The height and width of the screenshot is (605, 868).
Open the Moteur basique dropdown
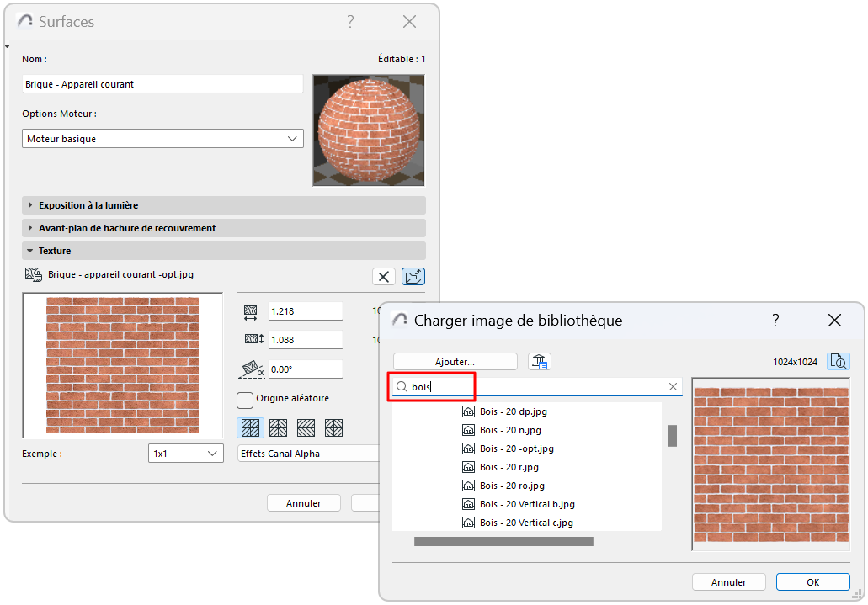tap(162, 138)
